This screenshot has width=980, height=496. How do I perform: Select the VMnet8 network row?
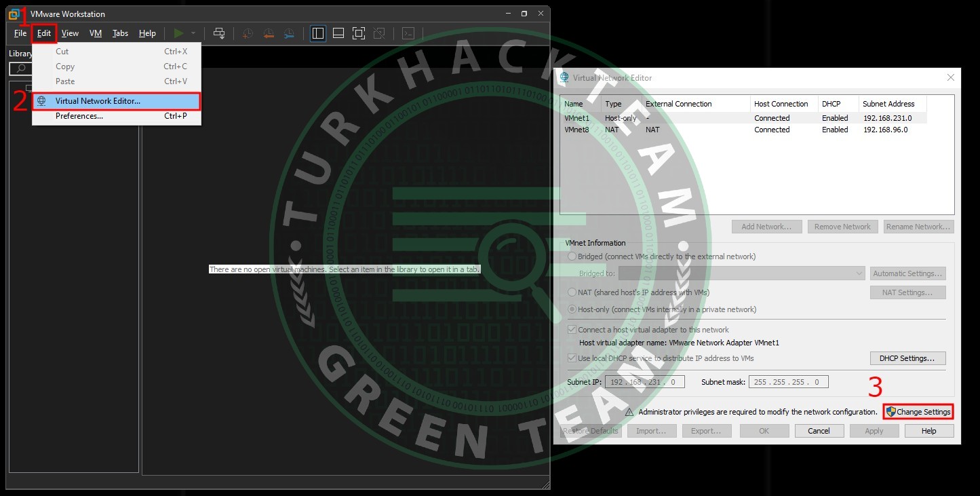pyautogui.click(x=743, y=130)
